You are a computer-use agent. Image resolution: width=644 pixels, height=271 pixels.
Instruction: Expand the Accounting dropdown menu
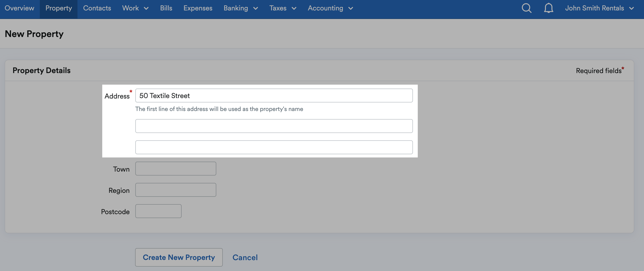tap(330, 8)
